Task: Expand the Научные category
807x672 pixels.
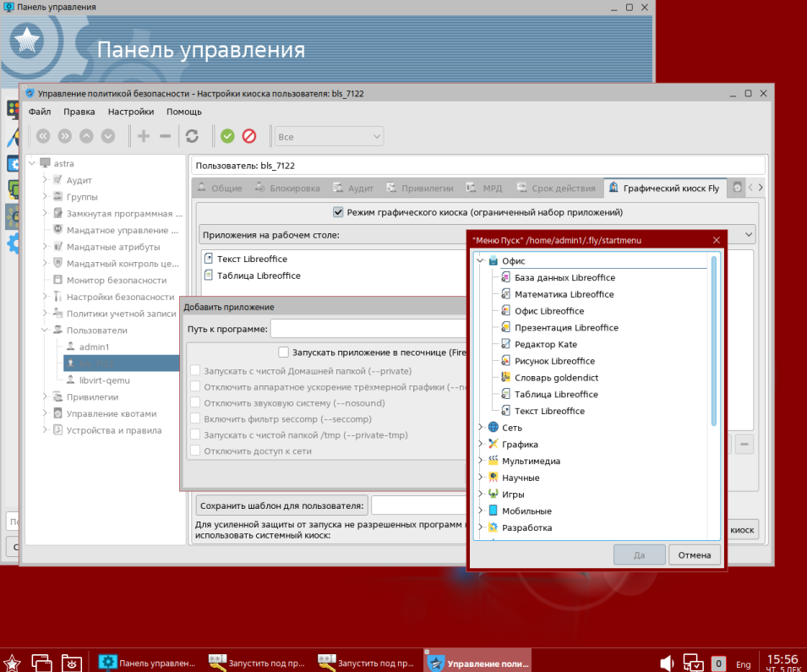Action: pos(481,478)
